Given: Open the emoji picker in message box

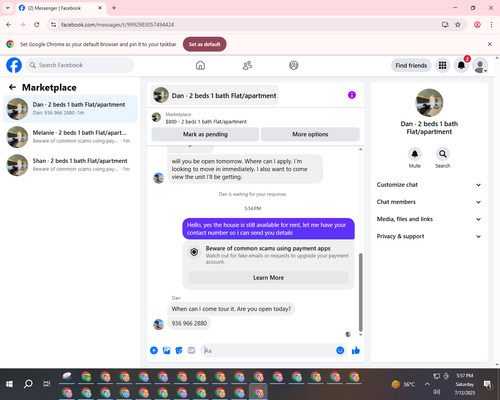Looking at the screenshot, I should 340,350.
